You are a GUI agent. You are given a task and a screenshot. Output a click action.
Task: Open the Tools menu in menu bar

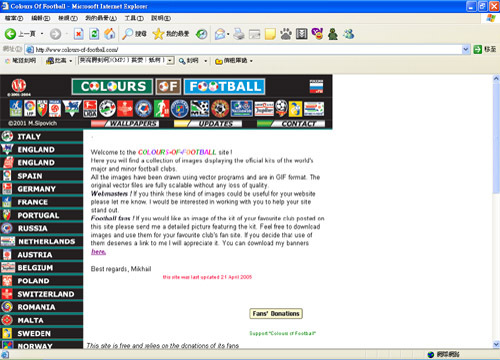[x=134, y=18]
